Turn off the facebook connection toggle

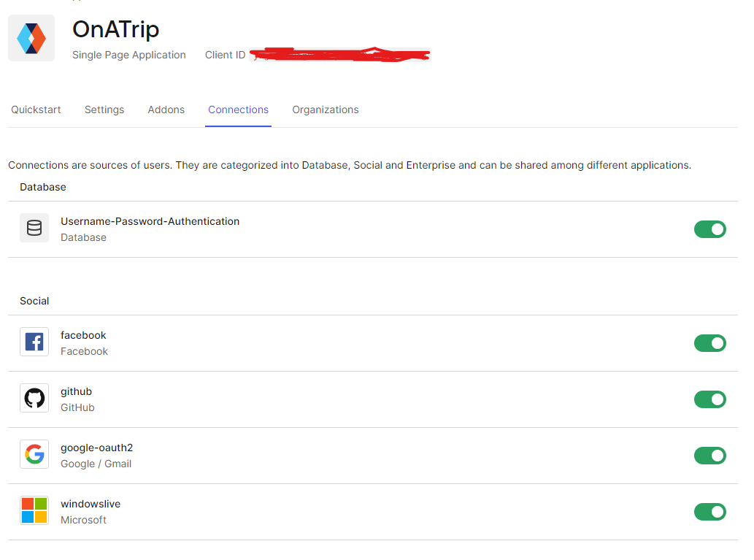tap(709, 343)
